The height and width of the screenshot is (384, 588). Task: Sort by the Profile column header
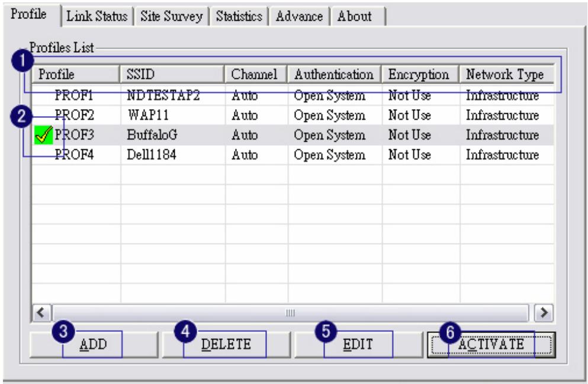[x=75, y=74]
